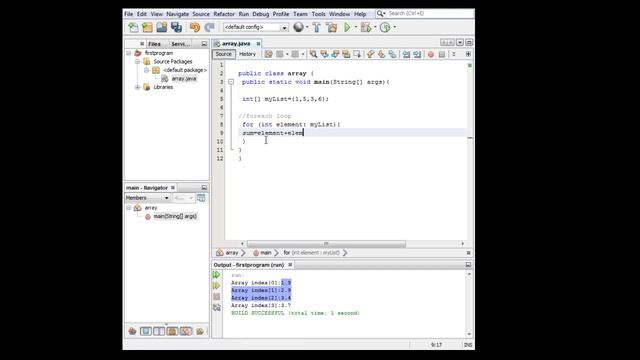Viewport: 640px width, 360px height.
Task: Click the yellow Re-run with different parameters icon
Action: coord(216,286)
